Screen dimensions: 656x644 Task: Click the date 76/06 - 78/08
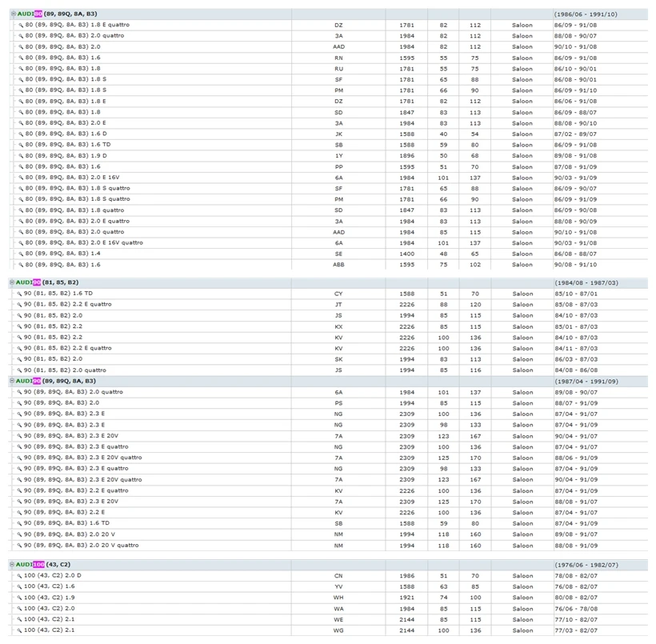[x=576, y=609]
